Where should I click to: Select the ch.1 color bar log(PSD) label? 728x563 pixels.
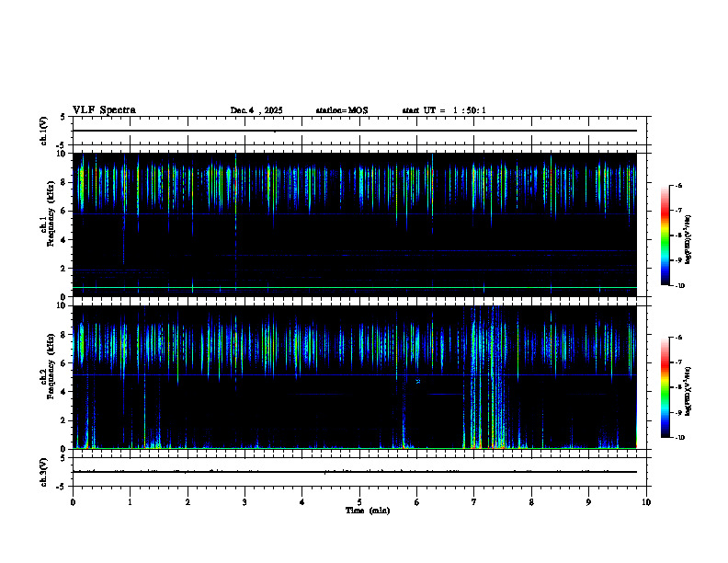688,240
